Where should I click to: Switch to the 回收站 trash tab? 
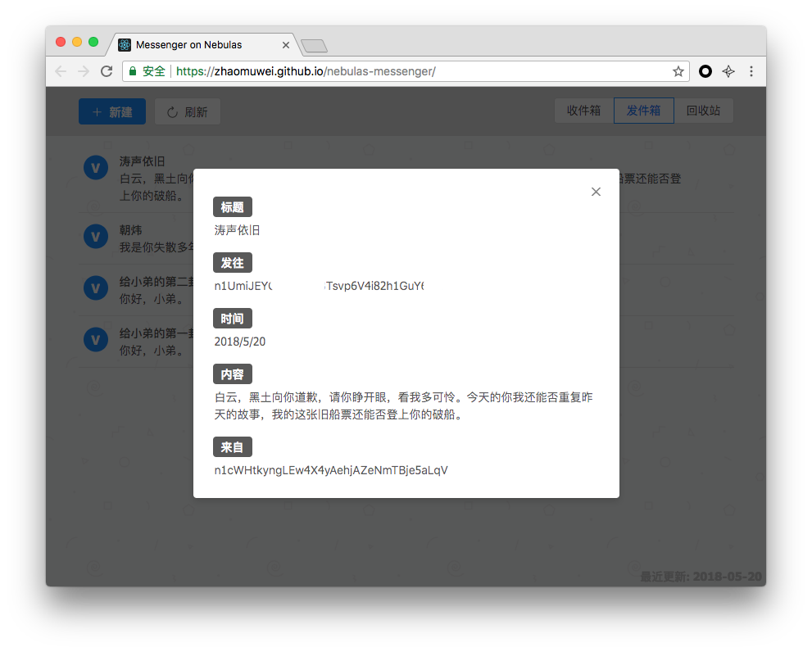coord(703,111)
